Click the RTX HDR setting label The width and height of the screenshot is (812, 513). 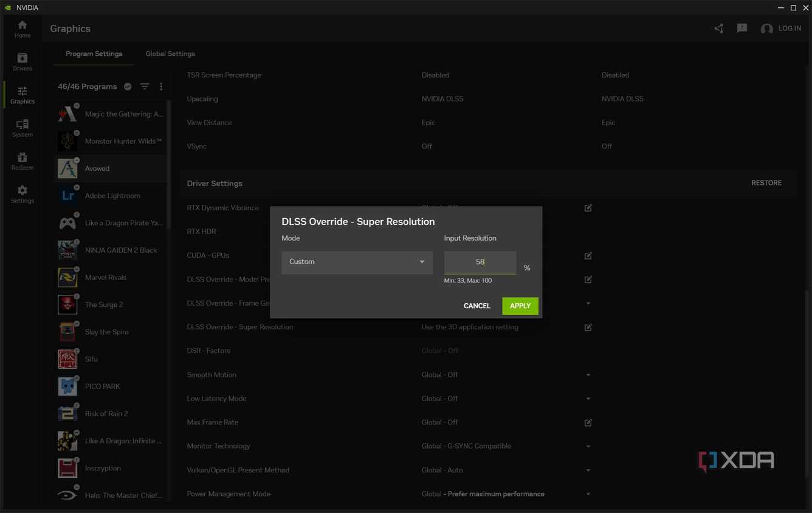pyautogui.click(x=201, y=232)
